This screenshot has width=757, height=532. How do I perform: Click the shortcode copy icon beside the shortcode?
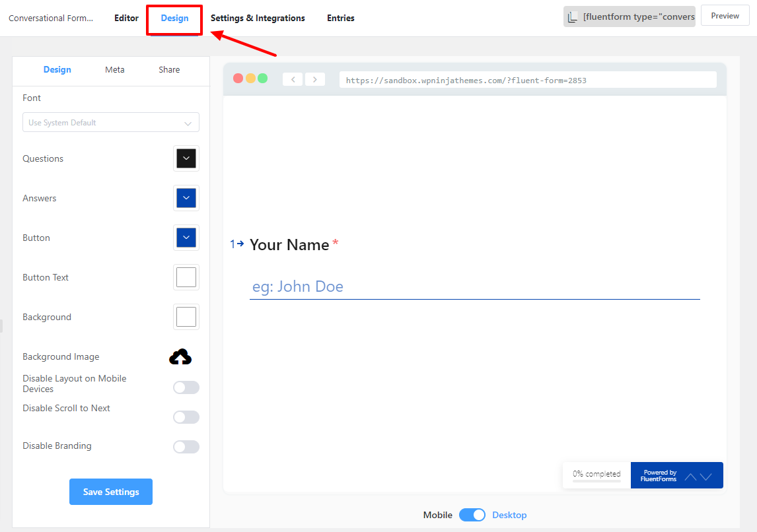tap(573, 15)
